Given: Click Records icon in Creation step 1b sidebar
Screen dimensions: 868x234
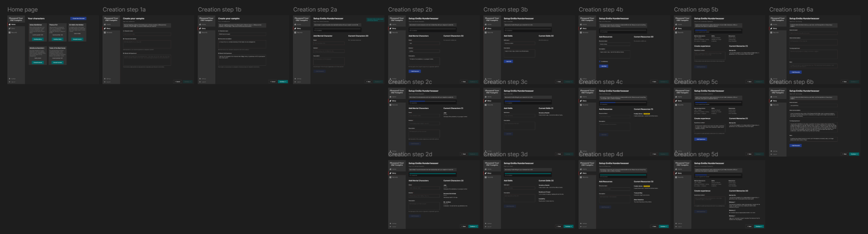Looking at the screenshot, I should point(200,33).
